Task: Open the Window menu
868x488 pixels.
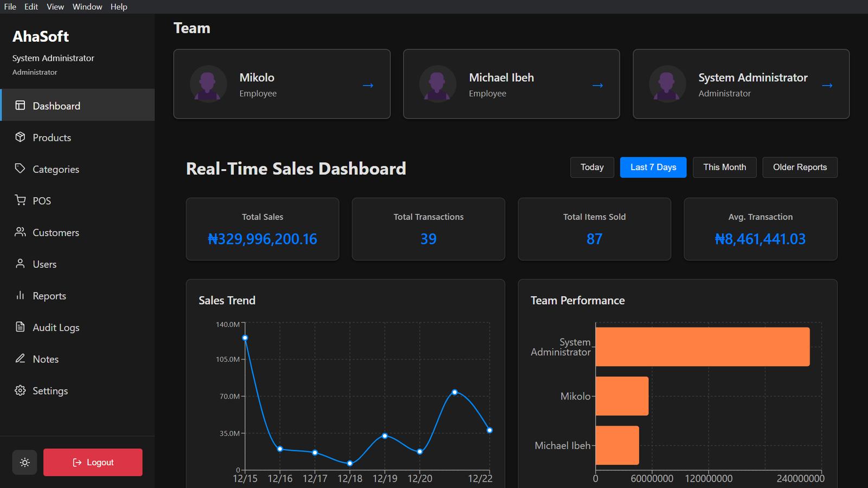Action: coord(87,7)
